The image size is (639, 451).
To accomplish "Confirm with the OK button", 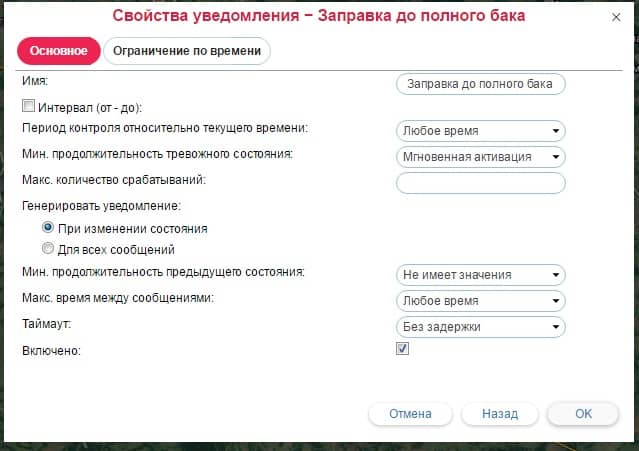I will pos(583,413).
